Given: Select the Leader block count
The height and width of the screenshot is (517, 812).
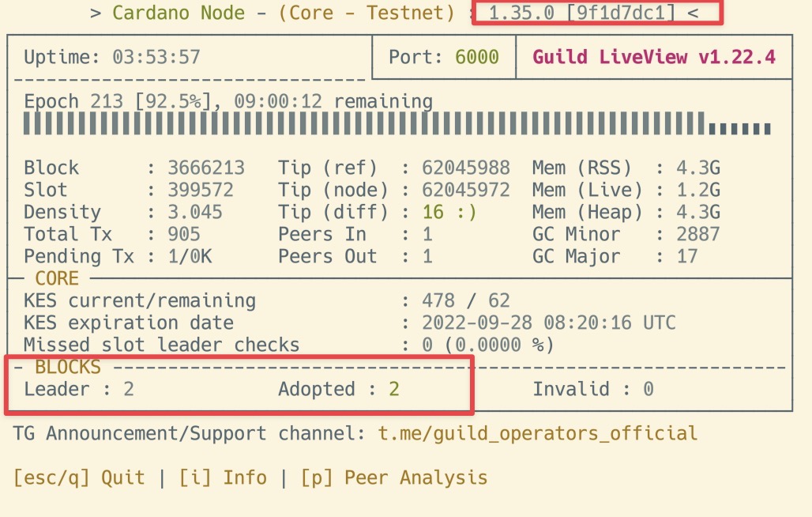Looking at the screenshot, I should pyautogui.click(x=129, y=390).
